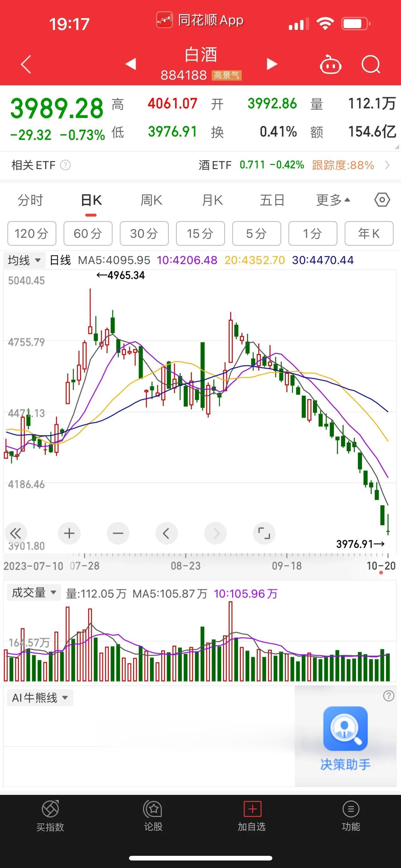Open search magnifier icon
The height and width of the screenshot is (868, 401).
[371, 64]
